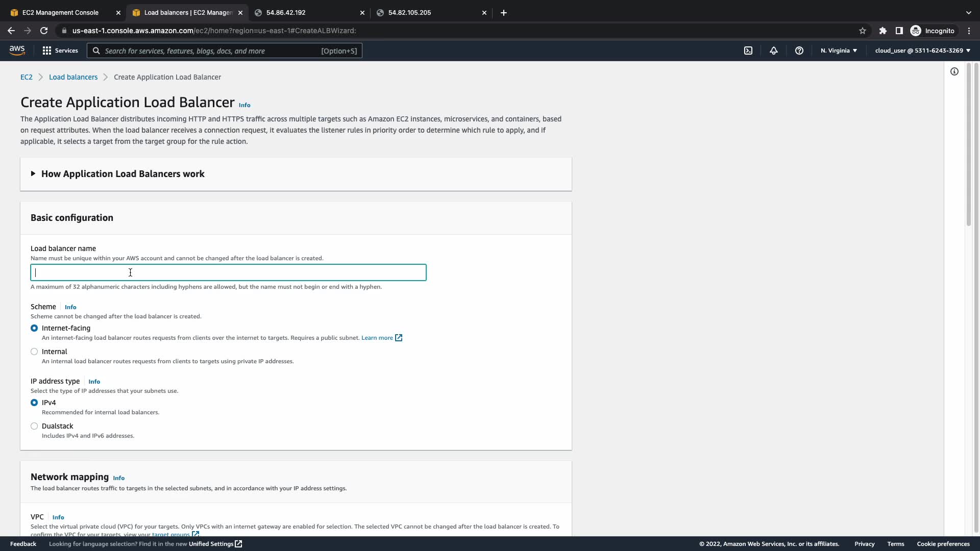980x551 pixels.
Task: Open the Services grid menu
Action: click(x=60, y=51)
